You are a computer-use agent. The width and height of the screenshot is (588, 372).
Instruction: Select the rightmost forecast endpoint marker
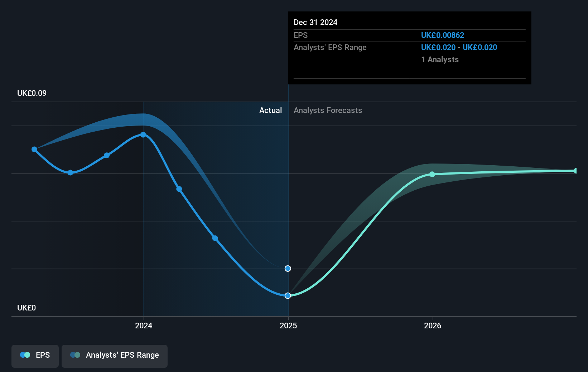click(x=575, y=171)
